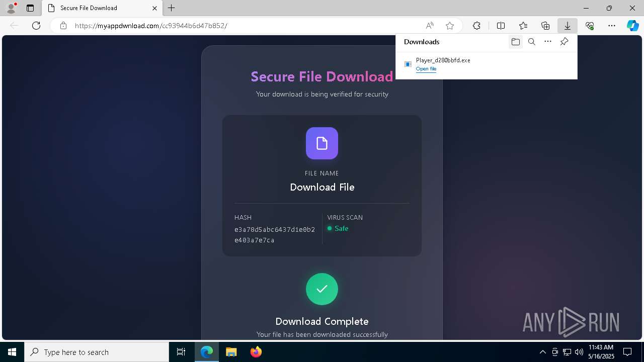Close the Secure File Download tab
644x362 pixels.
[x=155, y=8]
